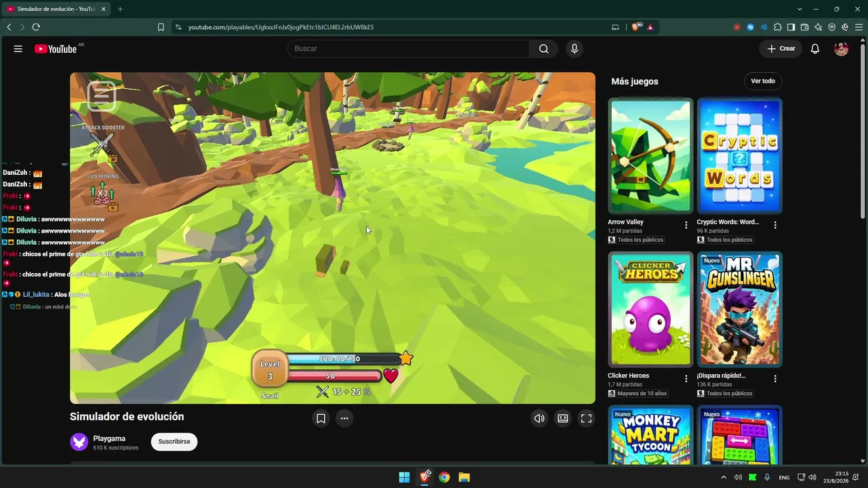This screenshot has width=868, height=488.
Task: Open Brave Rewards triangle icon
Action: click(x=650, y=27)
